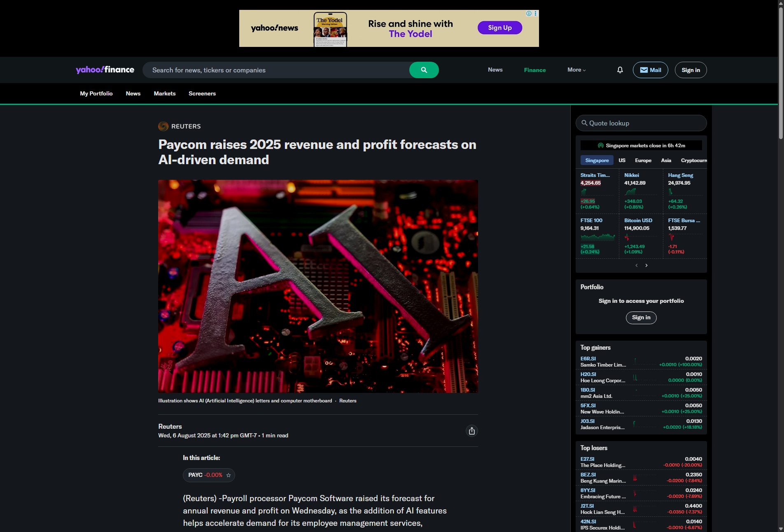Click the Quote lookup search field
784x532 pixels.
[641, 123]
